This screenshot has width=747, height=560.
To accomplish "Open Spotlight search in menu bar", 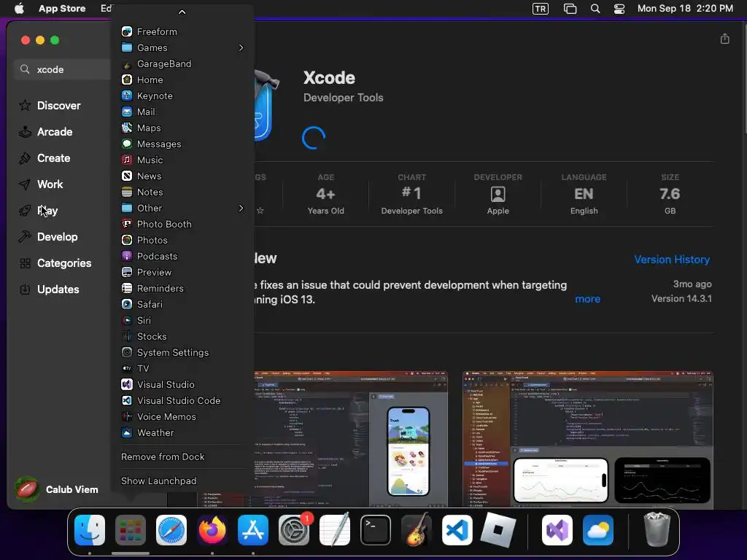I will click(595, 9).
